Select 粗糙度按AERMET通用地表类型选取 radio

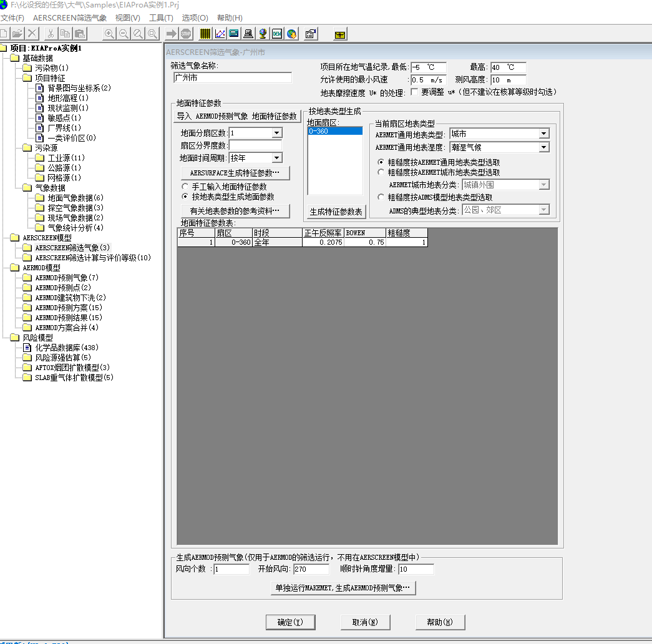(x=381, y=162)
